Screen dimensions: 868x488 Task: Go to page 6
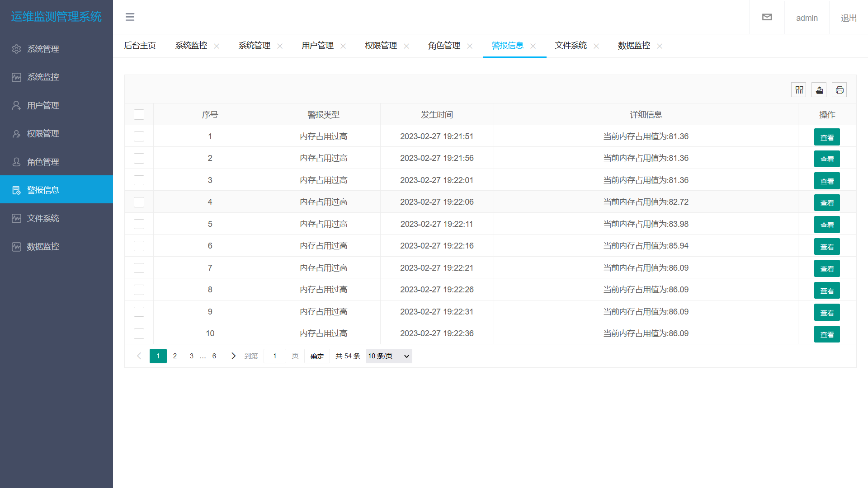[214, 356]
